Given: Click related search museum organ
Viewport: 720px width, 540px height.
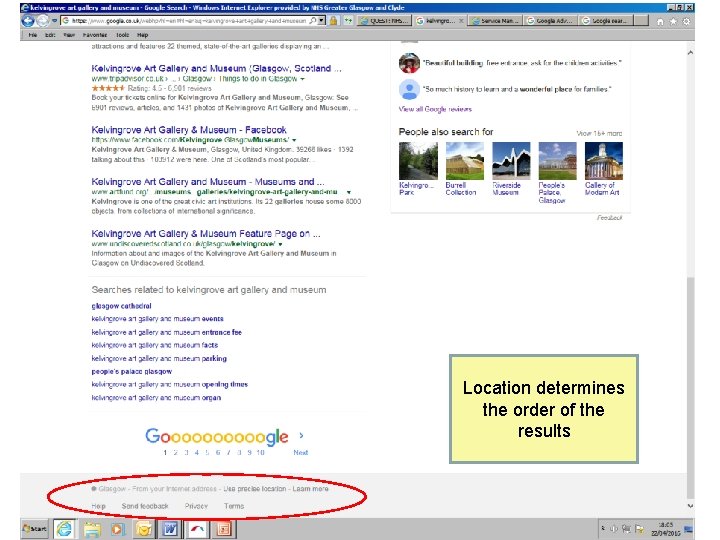Looking at the screenshot, I should pyautogui.click(x=156, y=398).
